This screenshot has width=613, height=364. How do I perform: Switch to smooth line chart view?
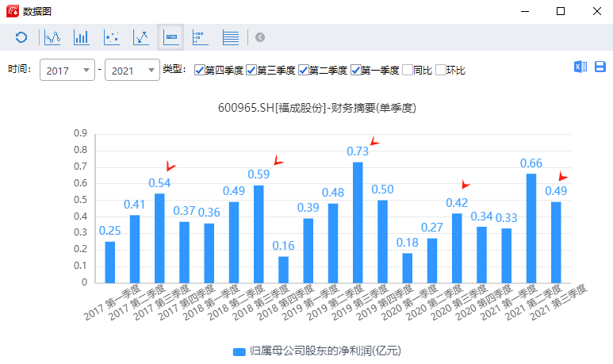52,37
